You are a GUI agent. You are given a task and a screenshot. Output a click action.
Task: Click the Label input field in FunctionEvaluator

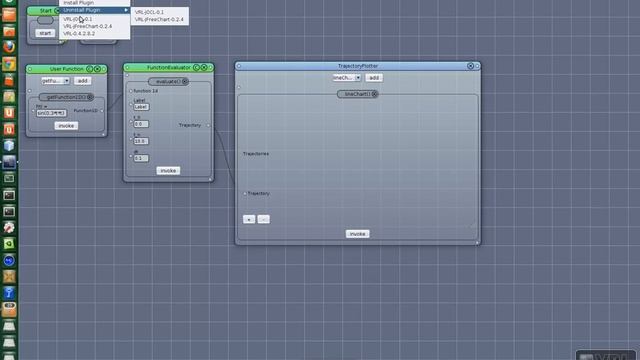pyautogui.click(x=141, y=107)
